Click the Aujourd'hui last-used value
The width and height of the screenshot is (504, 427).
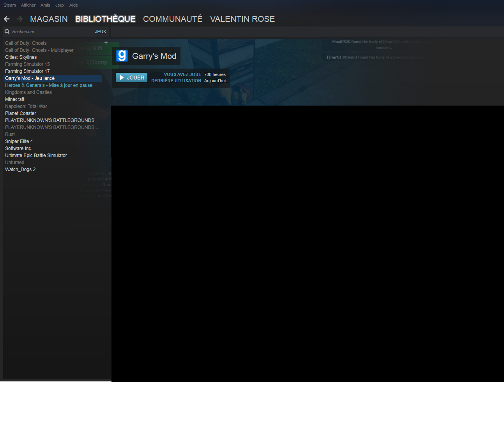click(x=215, y=81)
